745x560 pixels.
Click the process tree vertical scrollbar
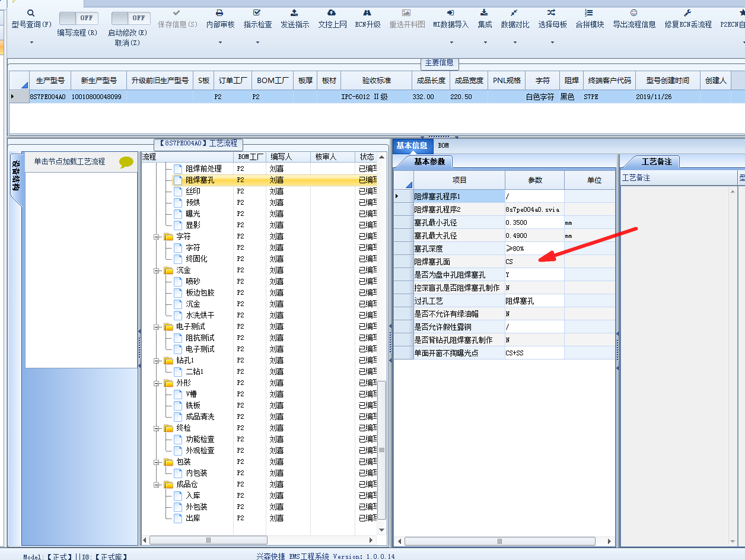pyautogui.click(x=382, y=449)
